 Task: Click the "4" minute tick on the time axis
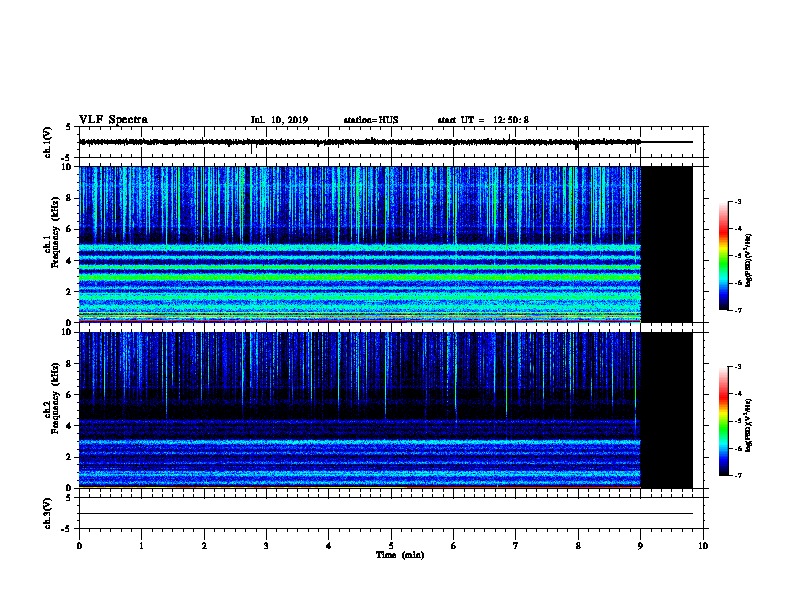(329, 546)
